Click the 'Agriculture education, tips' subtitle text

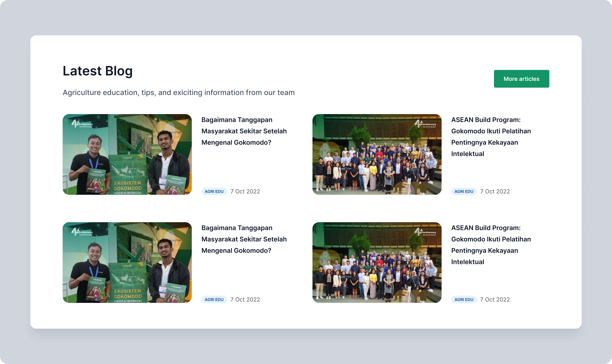coord(178,92)
